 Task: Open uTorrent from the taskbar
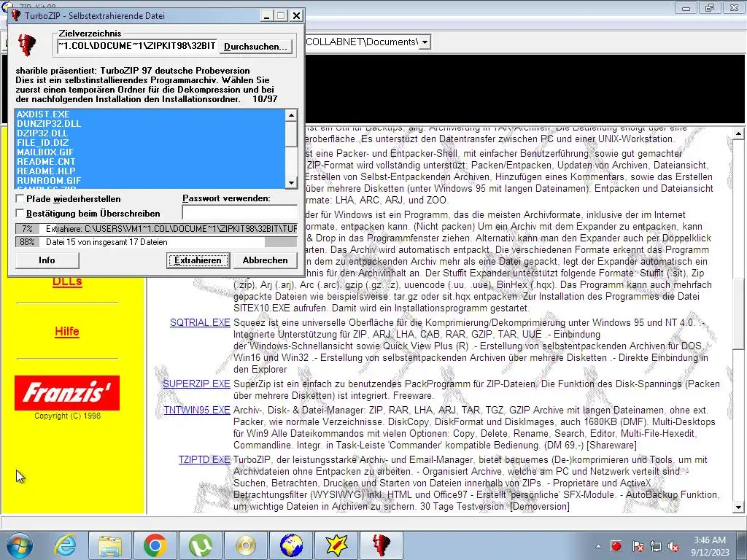[200, 545]
